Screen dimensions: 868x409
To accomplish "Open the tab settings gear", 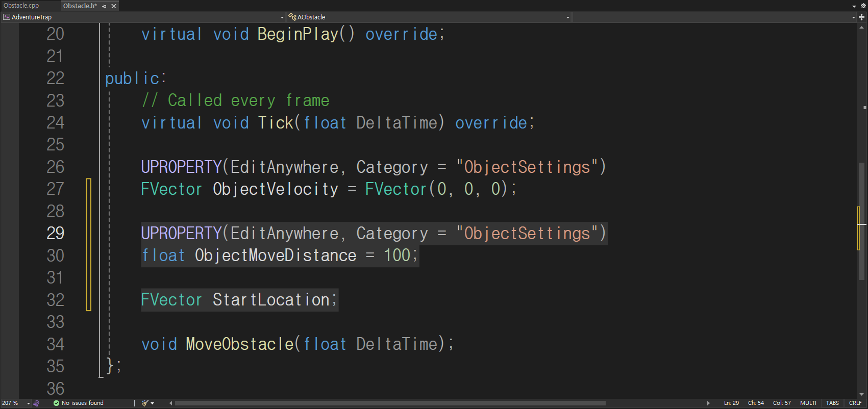I will (863, 6).
